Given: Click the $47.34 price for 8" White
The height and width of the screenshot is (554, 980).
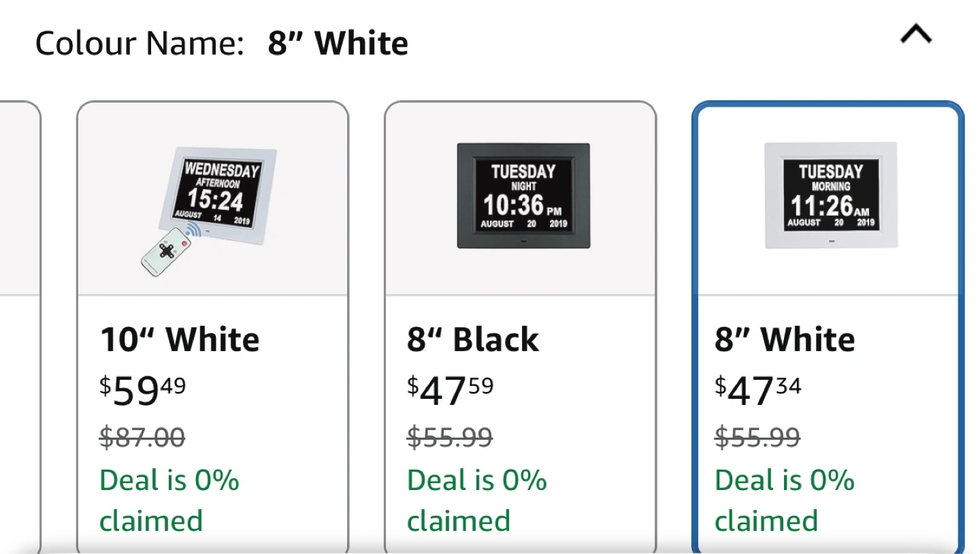Looking at the screenshot, I should point(758,389).
